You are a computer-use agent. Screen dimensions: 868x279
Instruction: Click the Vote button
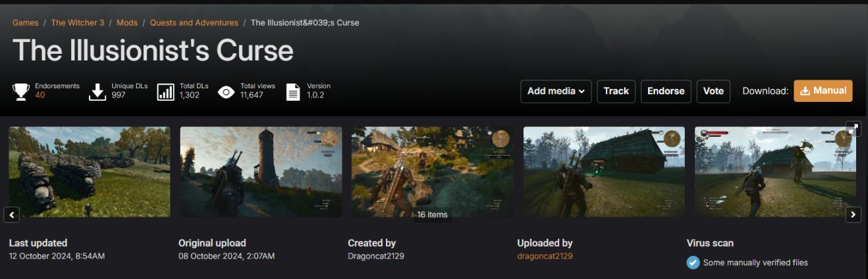click(x=713, y=91)
